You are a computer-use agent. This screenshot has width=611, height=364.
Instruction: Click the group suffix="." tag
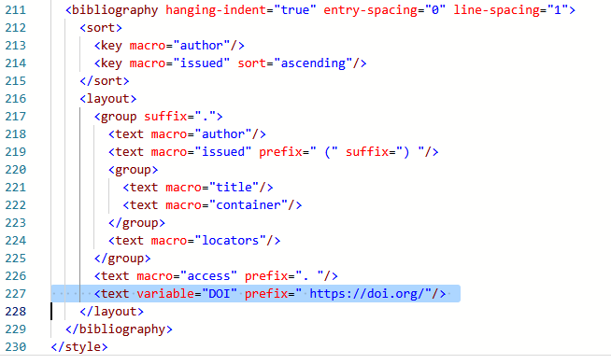[x=158, y=117]
